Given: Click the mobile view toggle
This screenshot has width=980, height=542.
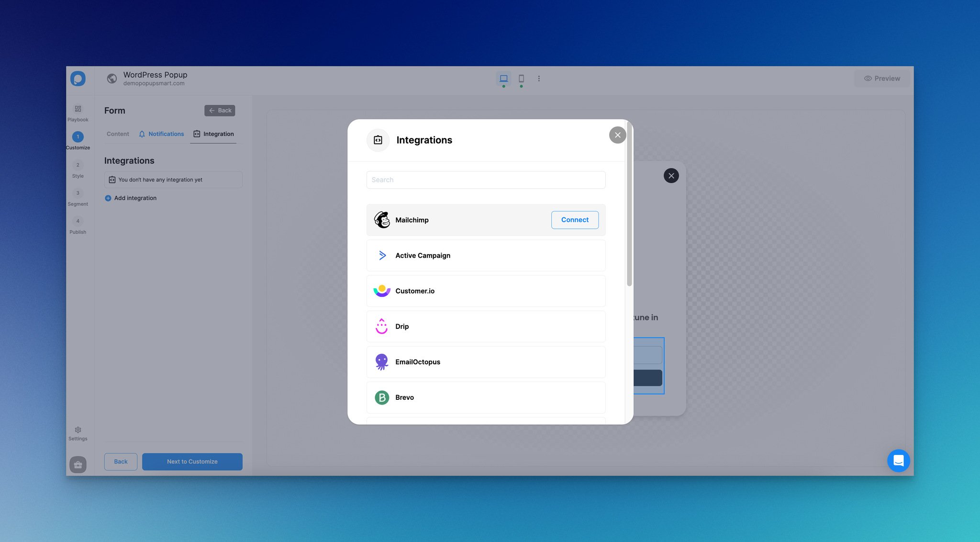Looking at the screenshot, I should coord(521,79).
